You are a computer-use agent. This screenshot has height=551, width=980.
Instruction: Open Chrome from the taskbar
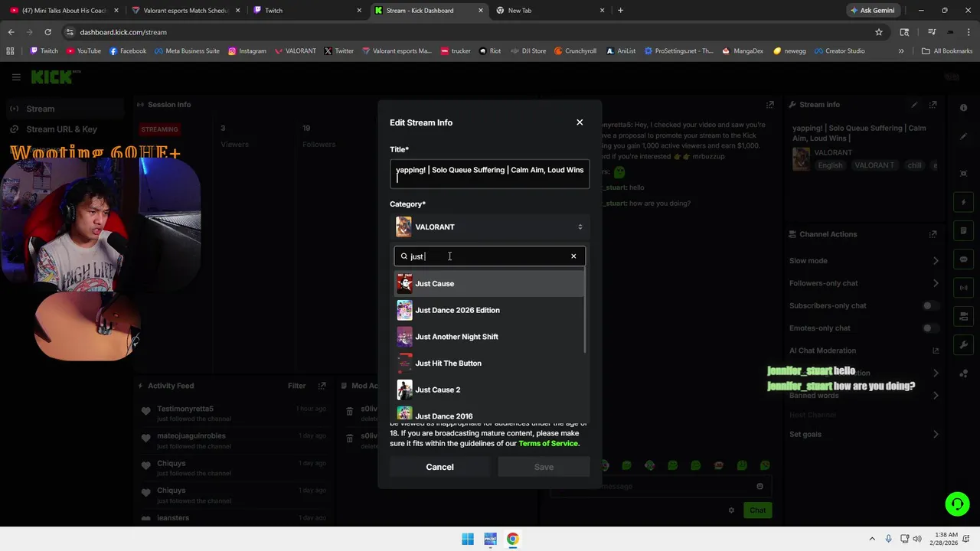(x=513, y=539)
